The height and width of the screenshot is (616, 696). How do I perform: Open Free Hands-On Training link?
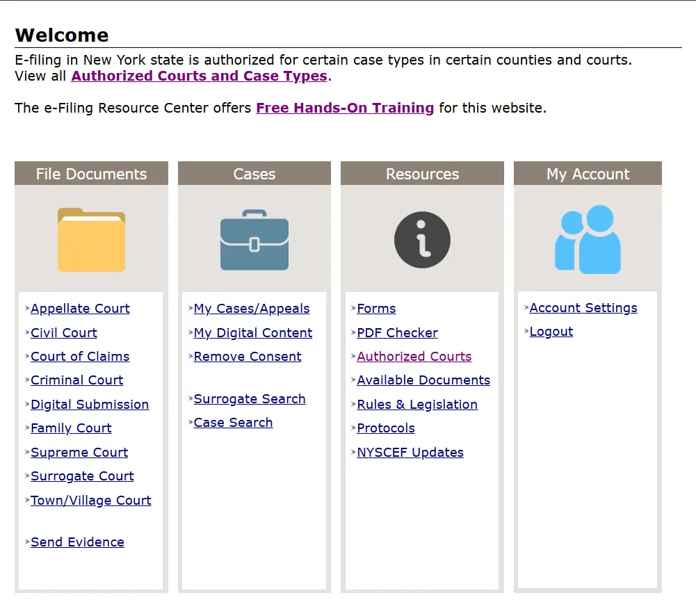click(345, 108)
